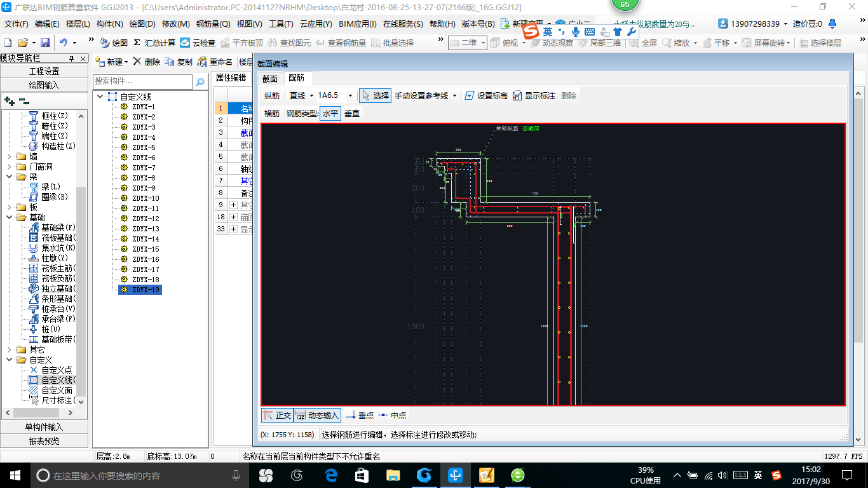Image resolution: width=868 pixels, height=488 pixels.
Task: Toggle 正交 orthogonal mode
Action: click(277, 415)
